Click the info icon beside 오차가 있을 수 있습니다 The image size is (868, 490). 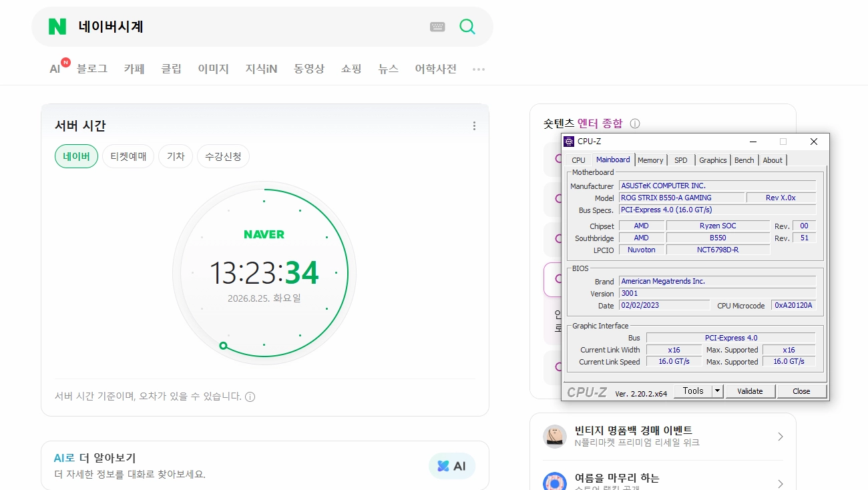250,397
